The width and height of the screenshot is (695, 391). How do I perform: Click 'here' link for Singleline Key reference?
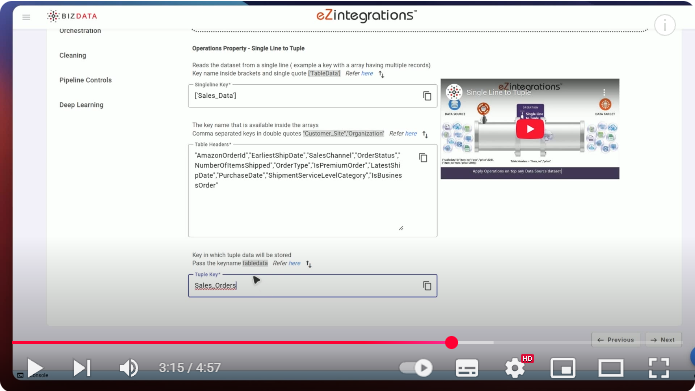click(x=367, y=74)
